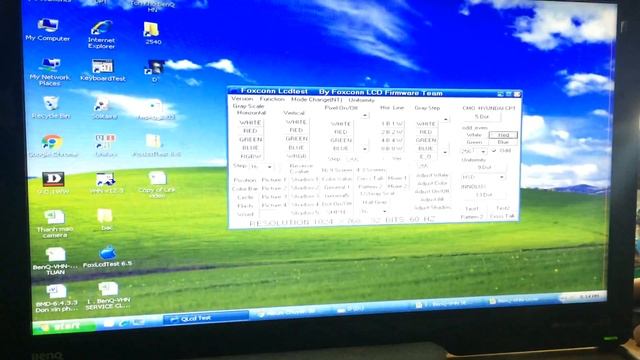Viewport: 640px width, 360px height.
Task: Launch the Internet Explorer desktop shortcut
Action: click(x=101, y=35)
